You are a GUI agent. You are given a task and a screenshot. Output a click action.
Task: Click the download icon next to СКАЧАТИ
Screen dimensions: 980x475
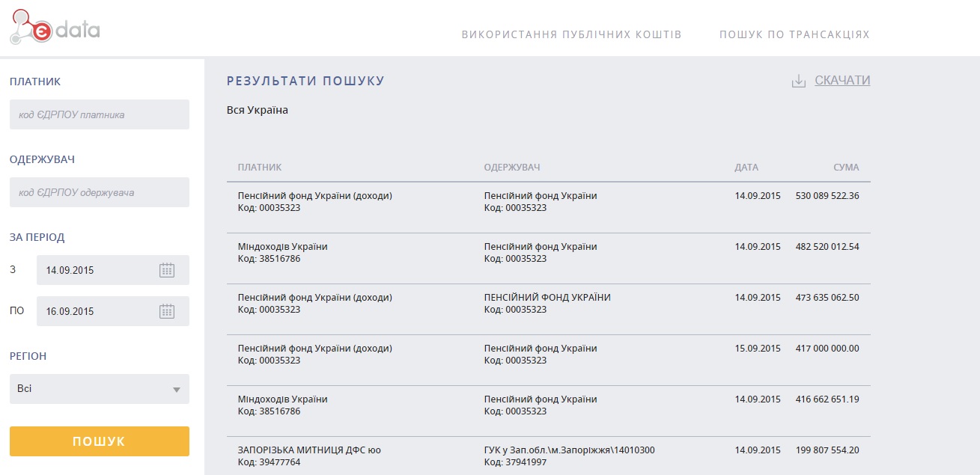coord(799,81)
